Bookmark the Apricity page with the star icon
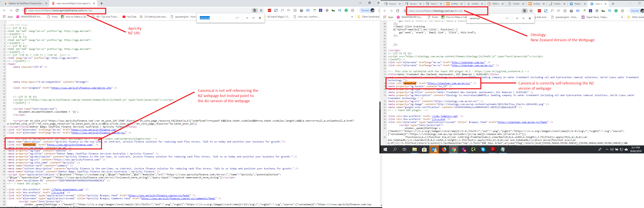644x208 pixels. pyautogui.click(x=261, y=11)
